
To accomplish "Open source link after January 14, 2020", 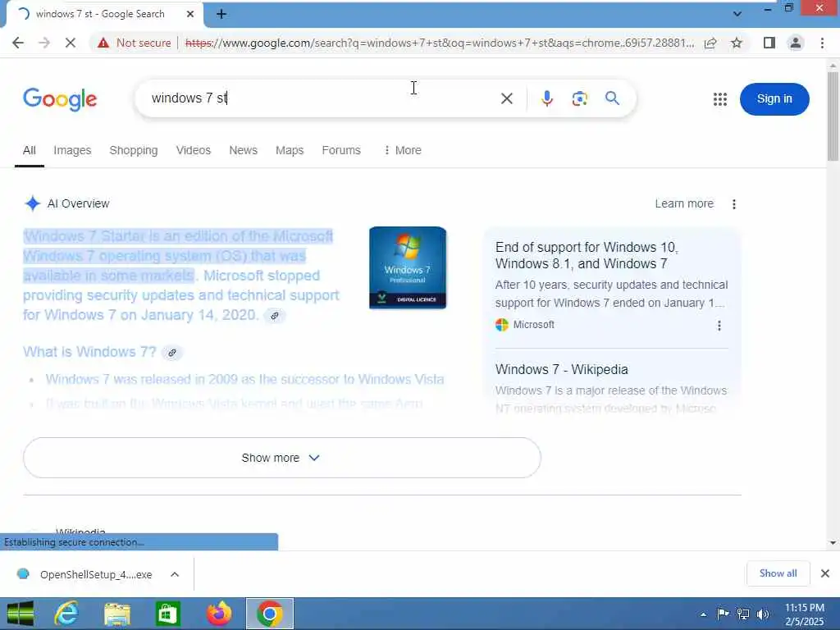I will [274, 316].
